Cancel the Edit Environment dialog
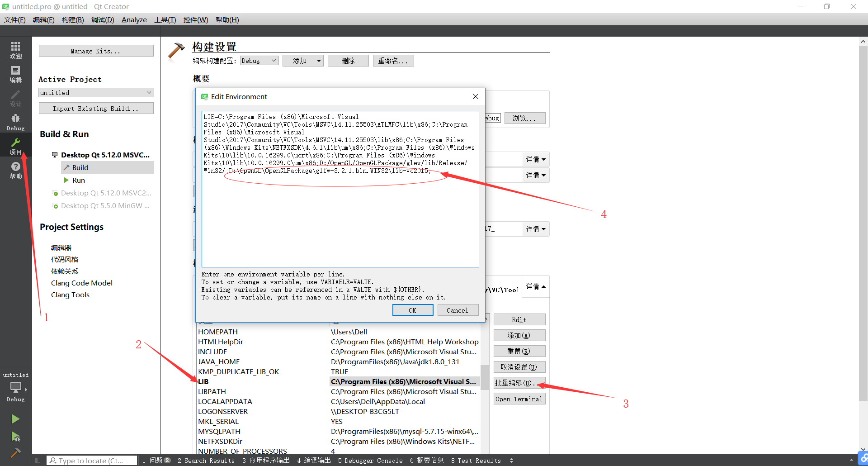The image size is (868, 466). 458,310
